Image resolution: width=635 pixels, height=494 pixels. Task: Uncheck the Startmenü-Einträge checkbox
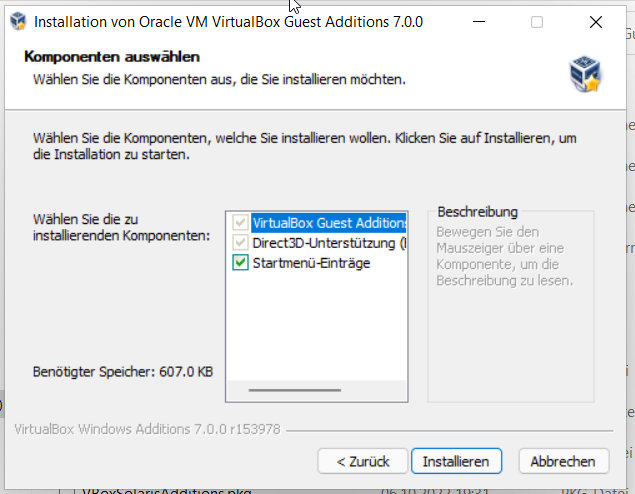[241, 262]
